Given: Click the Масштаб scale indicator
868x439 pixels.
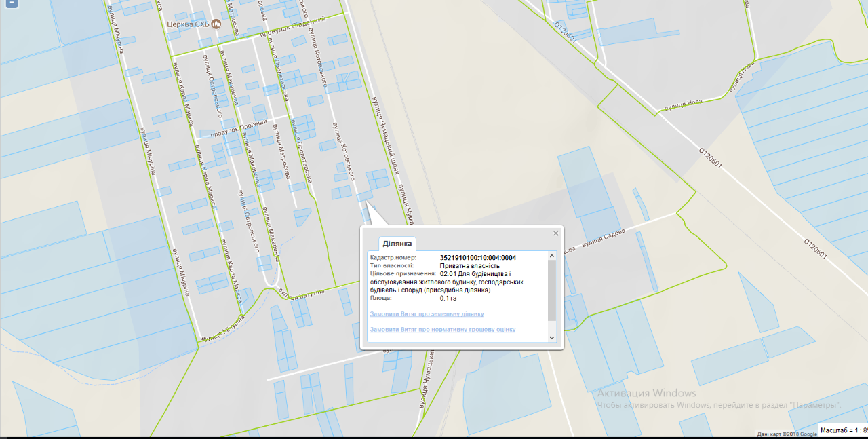Looking at the screenshot, I should tap(843, 430).
